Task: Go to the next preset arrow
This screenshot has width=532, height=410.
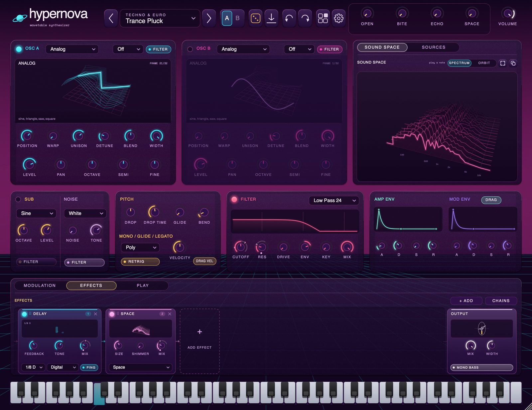Action: (209, 18)
